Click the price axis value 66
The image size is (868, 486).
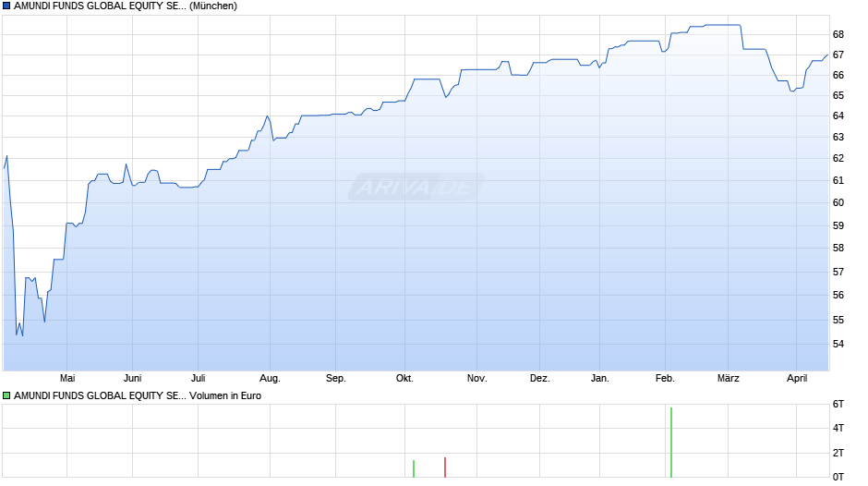(838, 75)
